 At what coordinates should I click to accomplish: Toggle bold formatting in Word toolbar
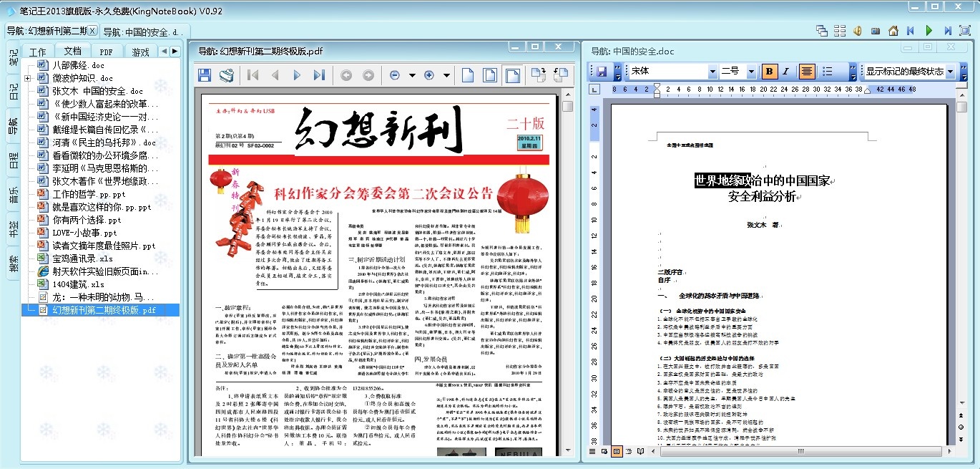tap(769, 72)
